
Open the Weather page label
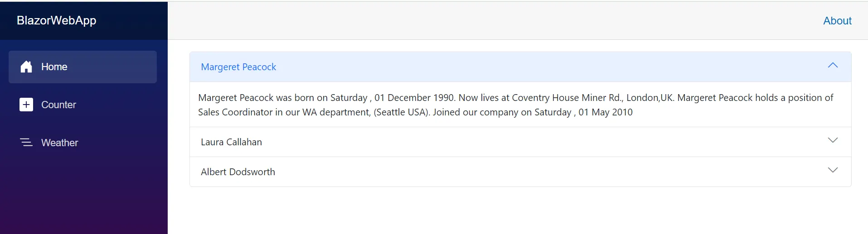pyautogui.click(x=59, y=143)
